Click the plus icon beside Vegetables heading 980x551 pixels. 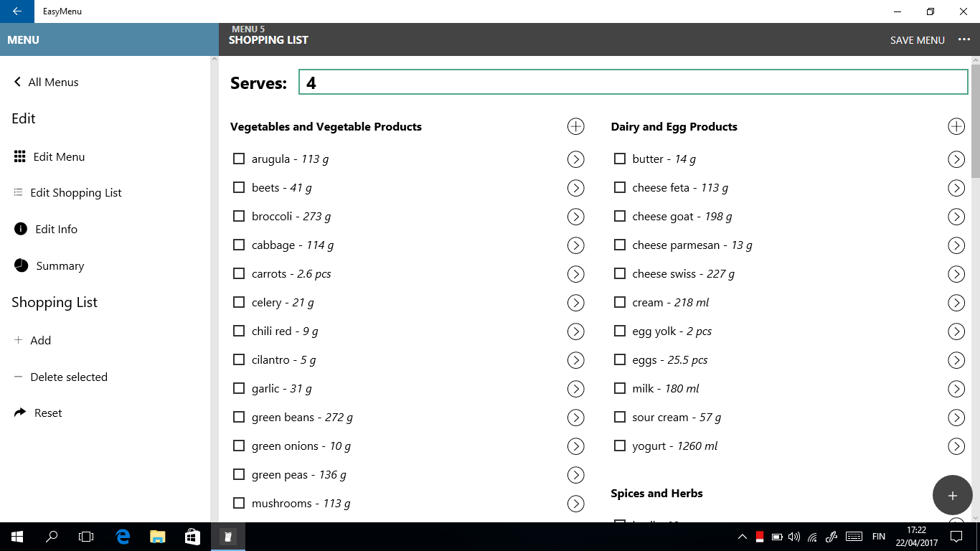575,127
